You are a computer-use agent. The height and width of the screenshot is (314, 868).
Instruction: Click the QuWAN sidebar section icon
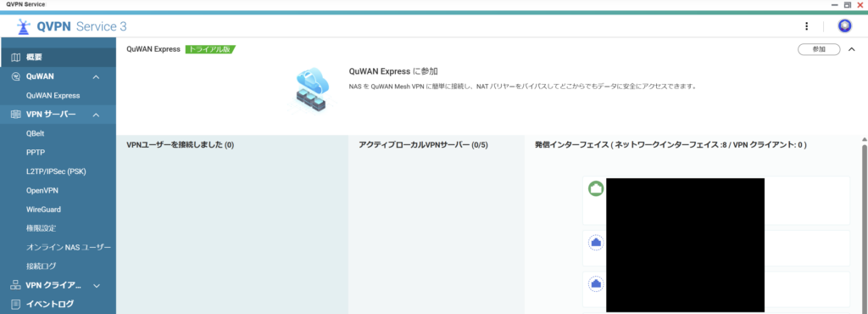point(15,76)
